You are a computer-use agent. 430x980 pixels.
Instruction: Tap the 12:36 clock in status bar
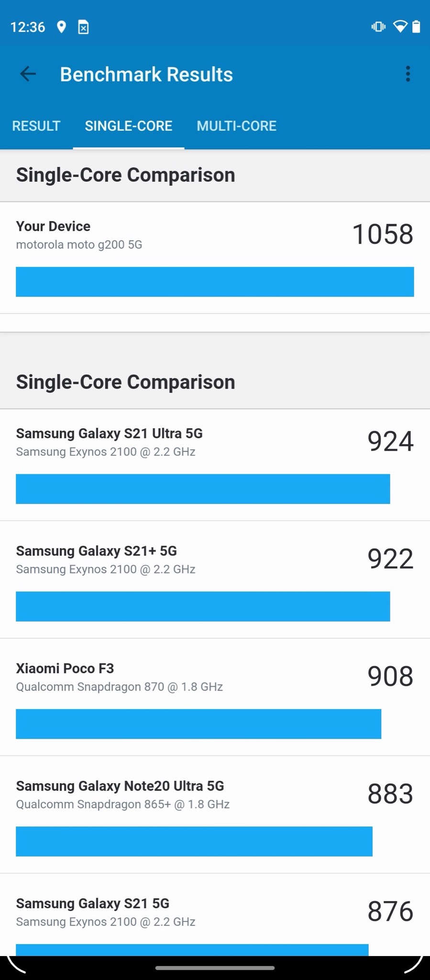(x=28, y=27)
